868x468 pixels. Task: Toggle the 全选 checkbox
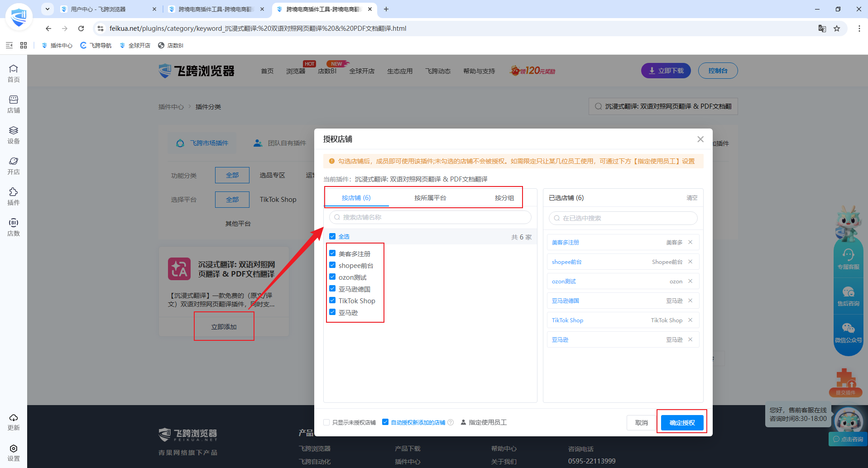tap(332, 236)
